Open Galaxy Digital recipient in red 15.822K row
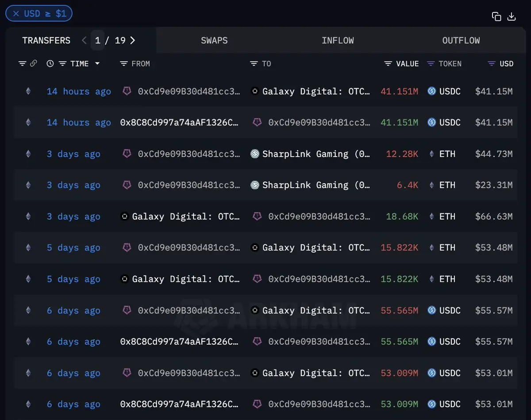This screenshot has width=531, height=420. 316,248
